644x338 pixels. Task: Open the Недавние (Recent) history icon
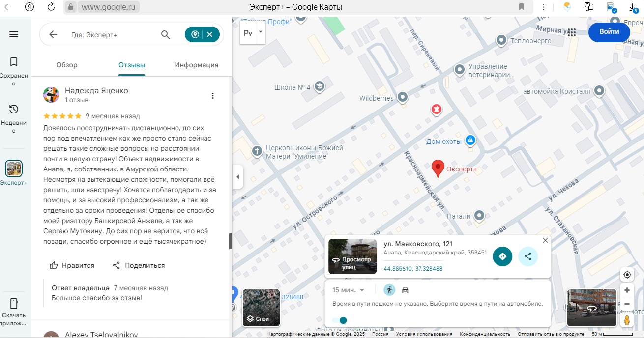click(14, 109)
